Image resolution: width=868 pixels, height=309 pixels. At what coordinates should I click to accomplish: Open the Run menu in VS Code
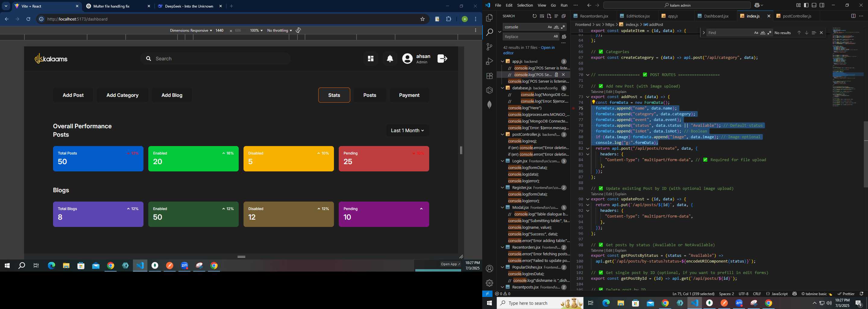click(x=564, y=5)
